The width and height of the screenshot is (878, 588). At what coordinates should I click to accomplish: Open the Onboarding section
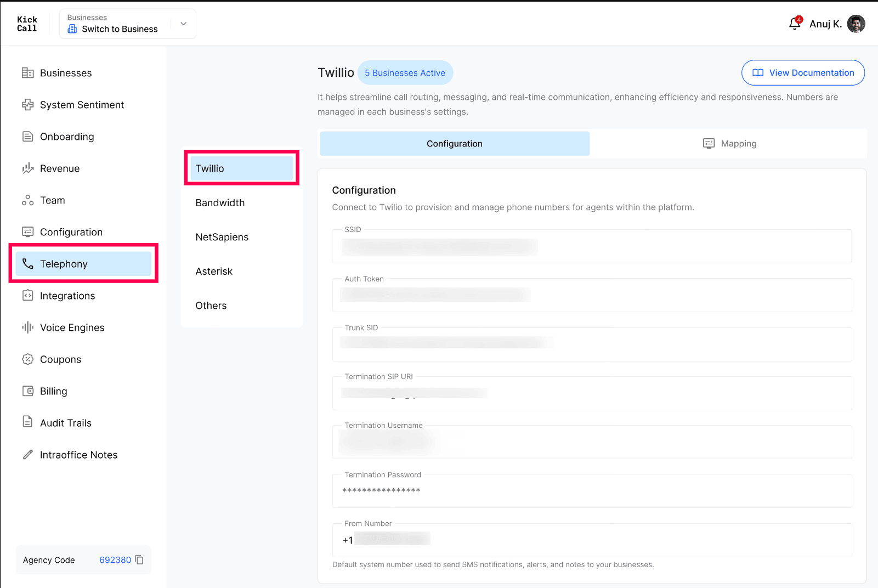pyautogui.click(x=83, y=137)
